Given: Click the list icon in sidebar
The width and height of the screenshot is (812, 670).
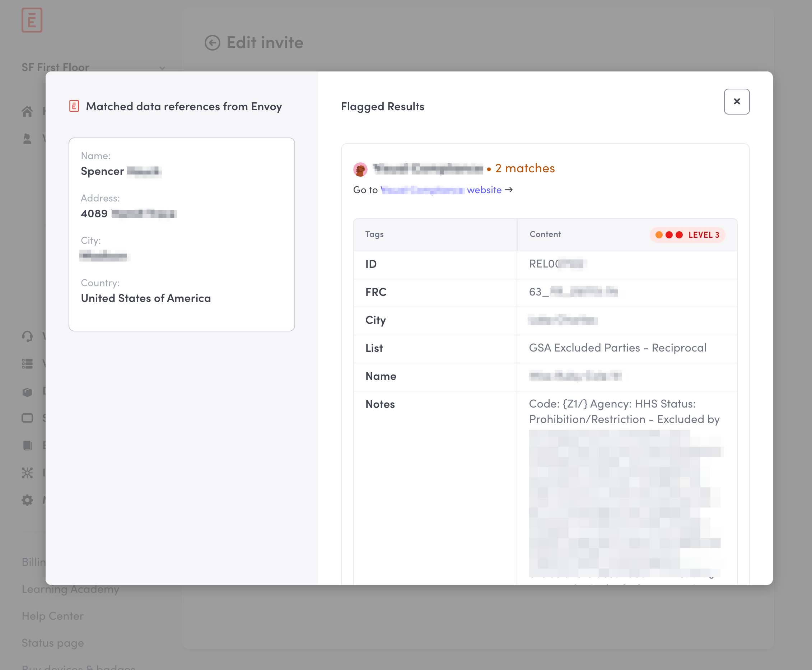Looking at the screenshot, I should tap(27, 364).
